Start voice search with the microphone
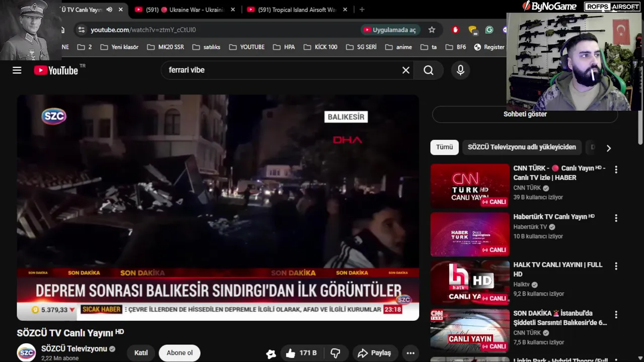Screen dimensions: 644x362 pyautogui.click(x=460, y=70)
